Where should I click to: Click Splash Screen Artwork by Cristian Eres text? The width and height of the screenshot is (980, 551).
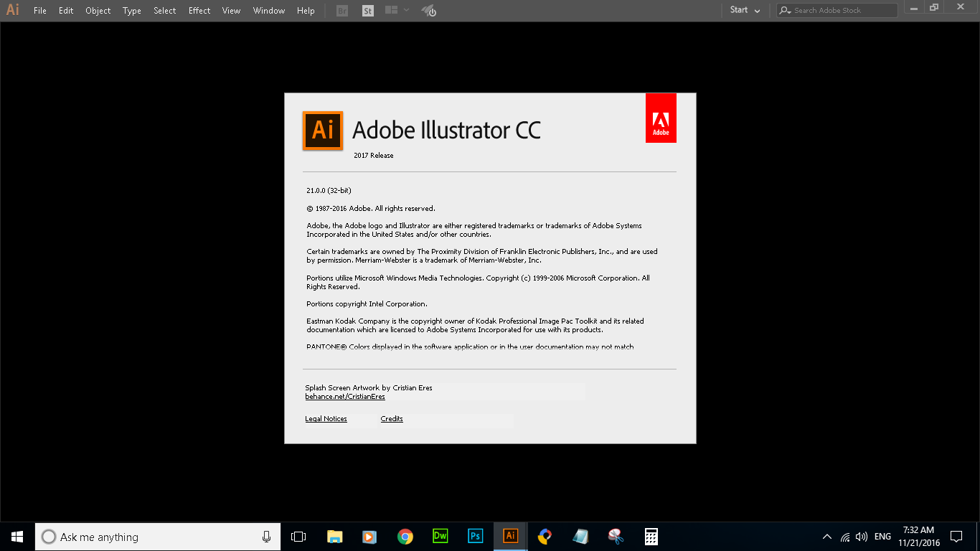369,388
